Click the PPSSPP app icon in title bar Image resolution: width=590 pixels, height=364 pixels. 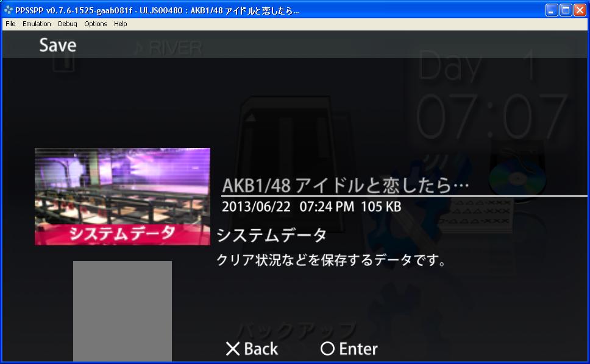8,10
